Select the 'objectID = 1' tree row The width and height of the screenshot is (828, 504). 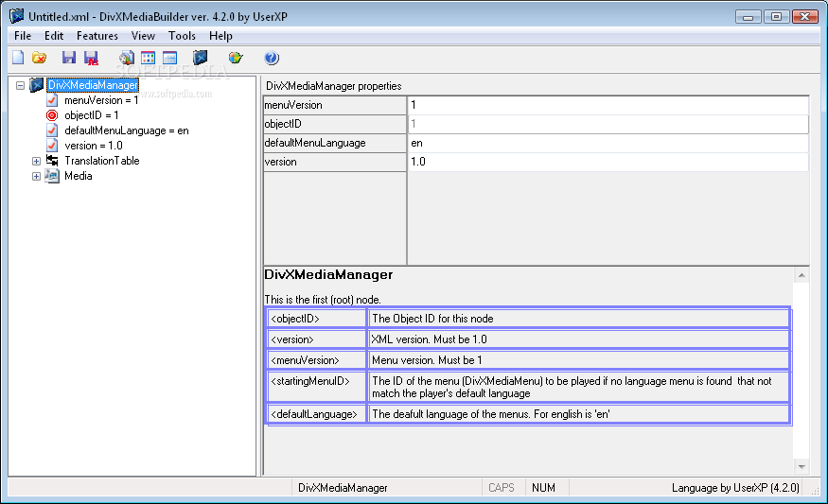coord(92,115)
